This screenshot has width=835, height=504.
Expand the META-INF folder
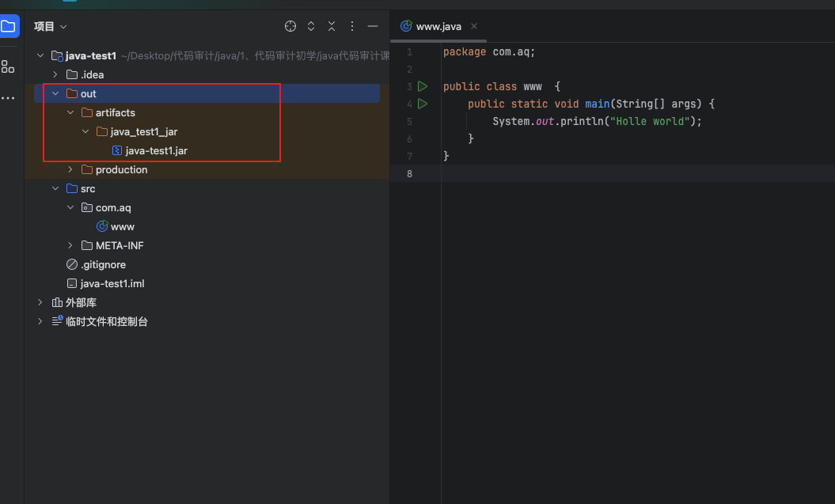coord(70,245)
